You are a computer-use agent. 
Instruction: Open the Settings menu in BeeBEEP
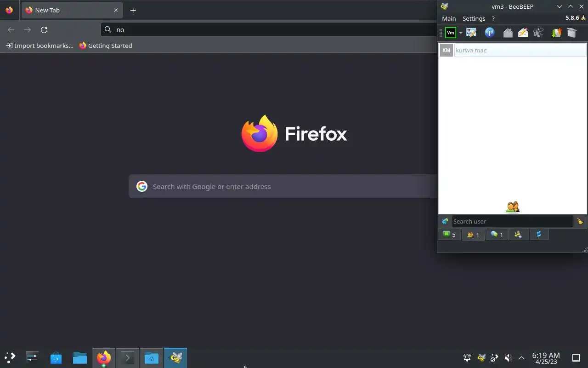(x=474, y=18)
